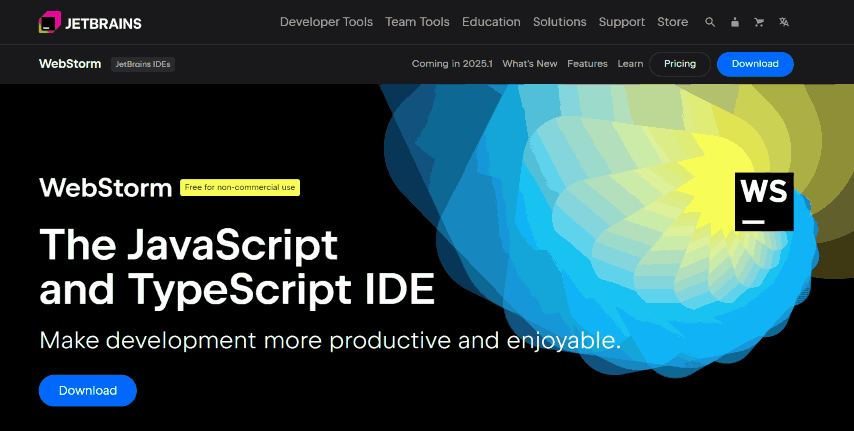Image resolution: width=854 pixels, height=431 pixels.
Task: Open the Team Tools menu
Action: click(417, 22)
